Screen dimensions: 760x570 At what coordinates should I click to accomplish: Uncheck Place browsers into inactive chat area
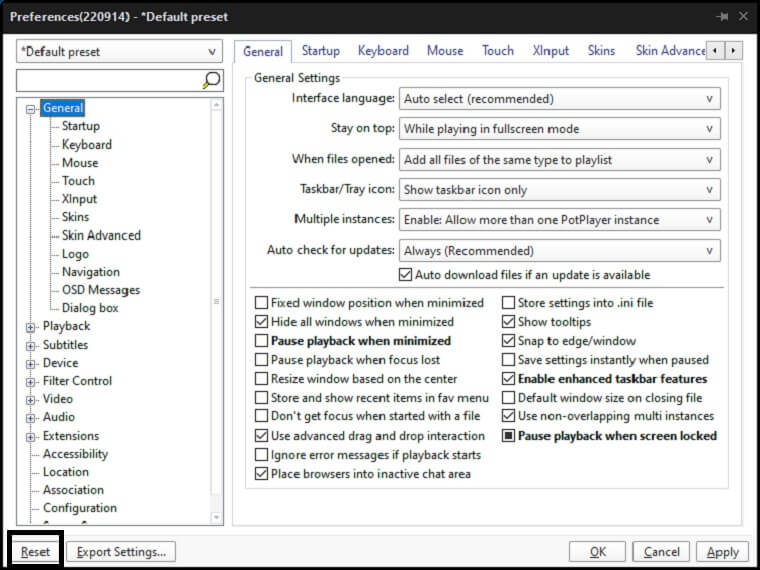tap(261, 474)
